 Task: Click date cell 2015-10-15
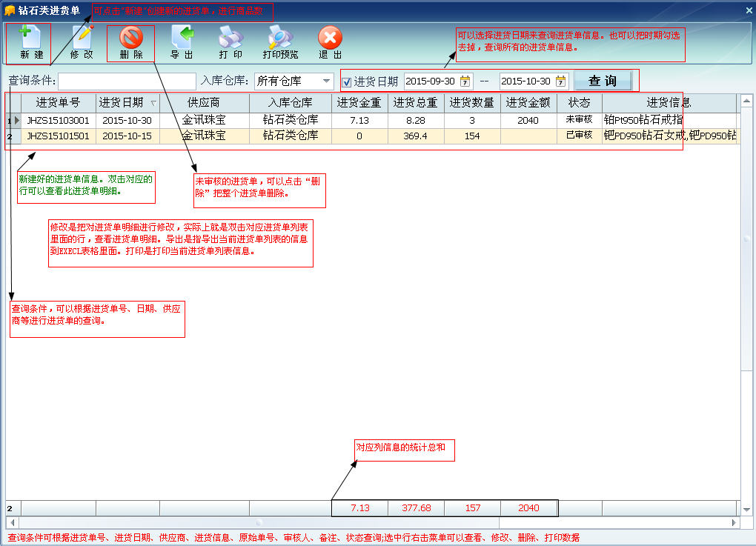[127, 136]
